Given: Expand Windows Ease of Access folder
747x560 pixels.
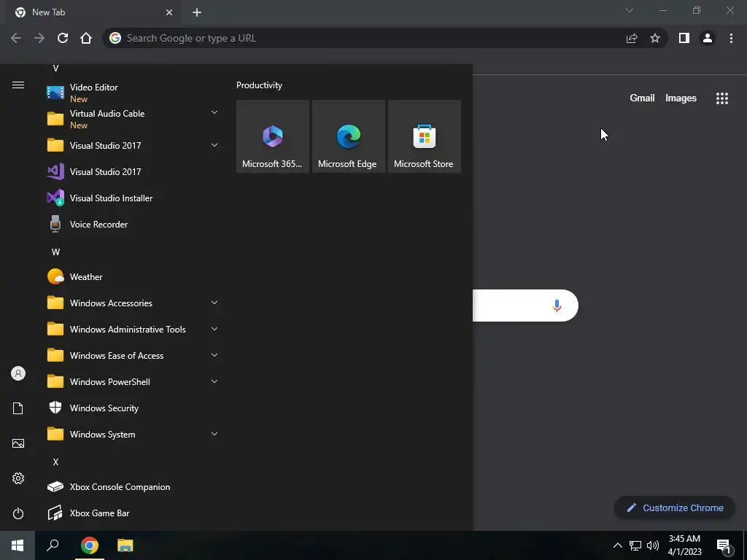Looking at the screenshot, I should 214,355.
